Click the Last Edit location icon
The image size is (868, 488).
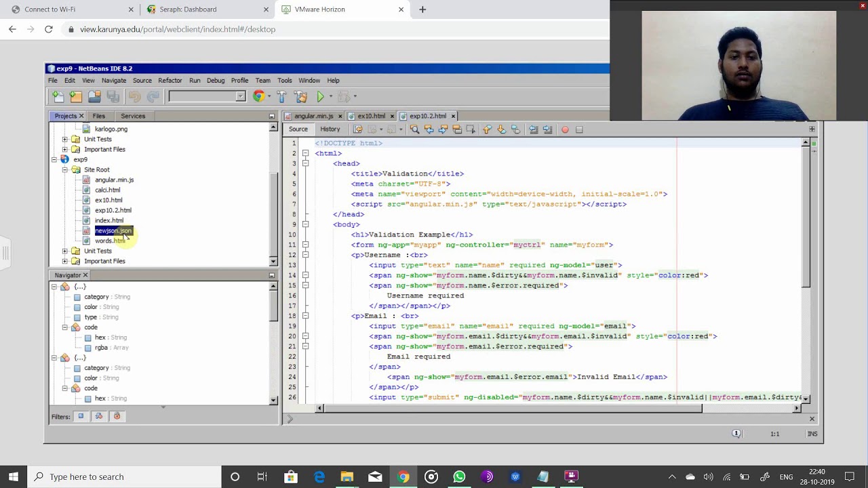tap(357, 129)
